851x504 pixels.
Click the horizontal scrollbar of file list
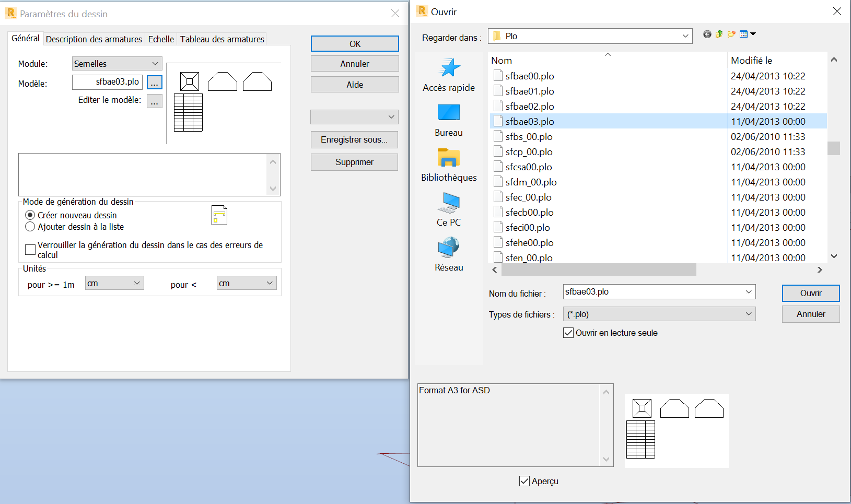coord(599,269)
